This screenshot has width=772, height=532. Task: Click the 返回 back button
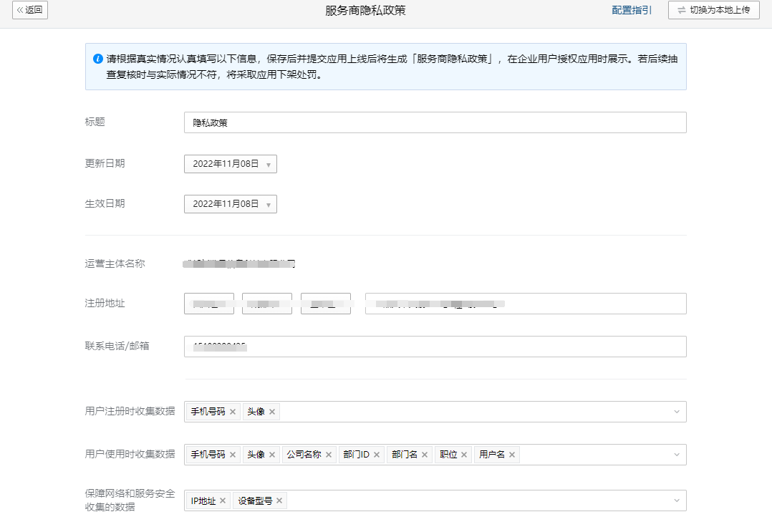click(30, 10)
